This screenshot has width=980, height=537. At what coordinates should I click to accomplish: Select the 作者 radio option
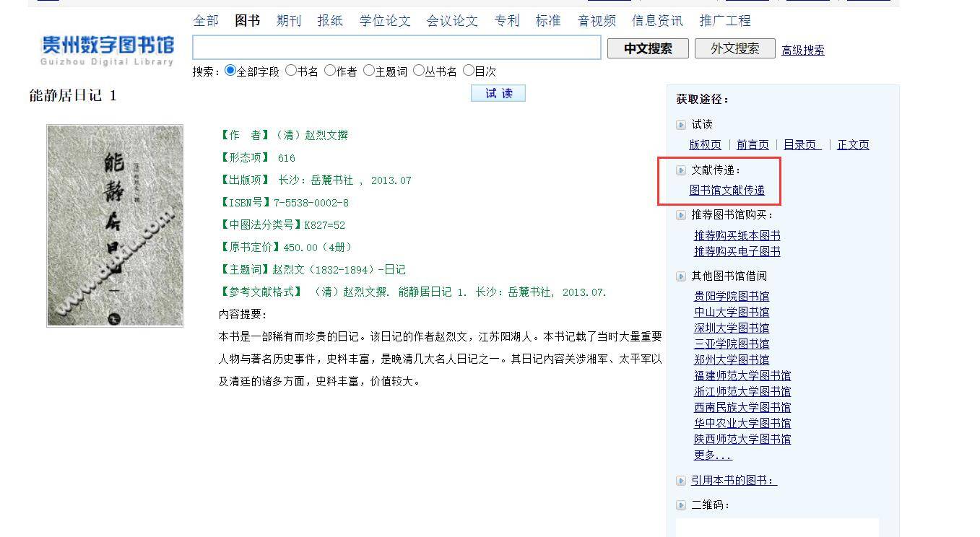tap(330, 71)
